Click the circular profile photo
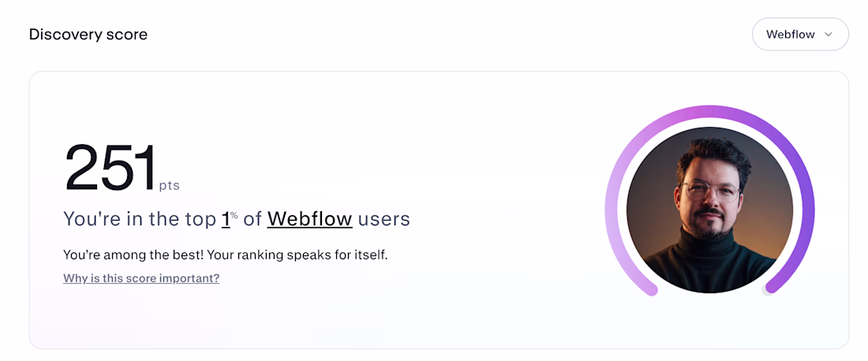The image size is (868, 361). point(709,210)
